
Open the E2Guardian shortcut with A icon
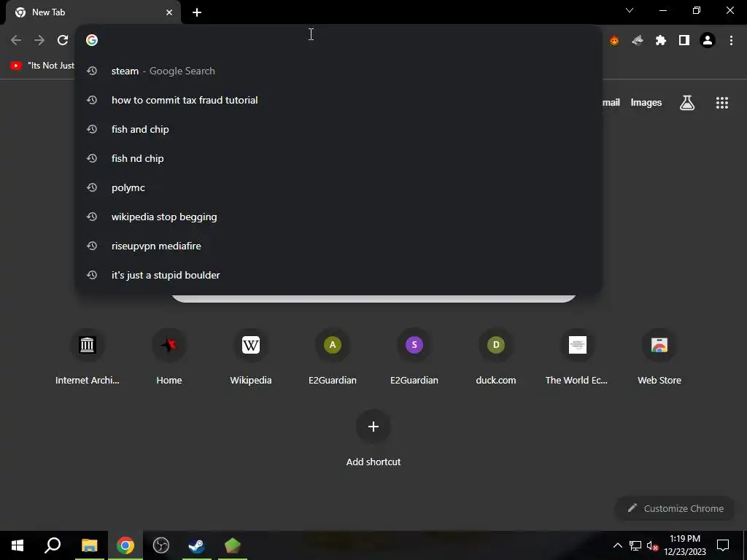point(333,357)
